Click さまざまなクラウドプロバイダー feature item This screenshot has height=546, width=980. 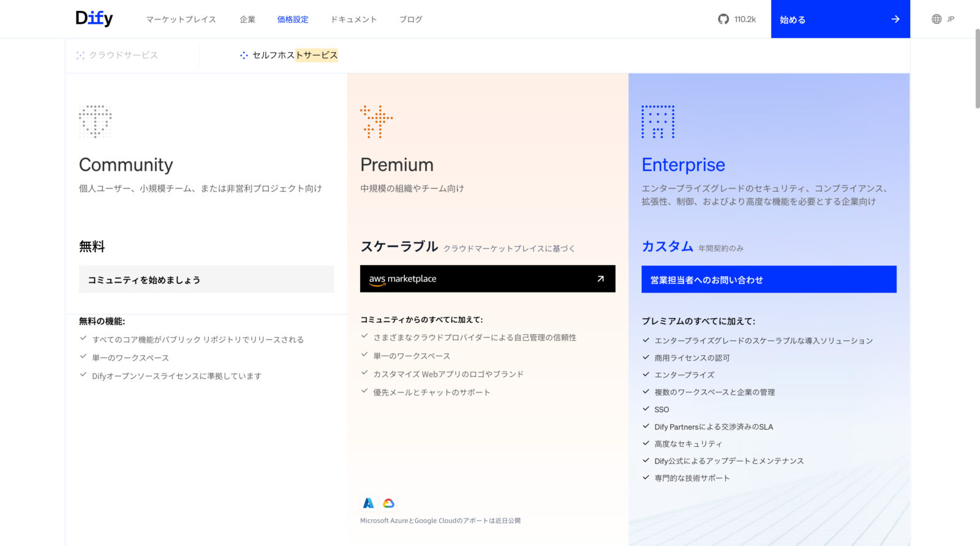475,337
